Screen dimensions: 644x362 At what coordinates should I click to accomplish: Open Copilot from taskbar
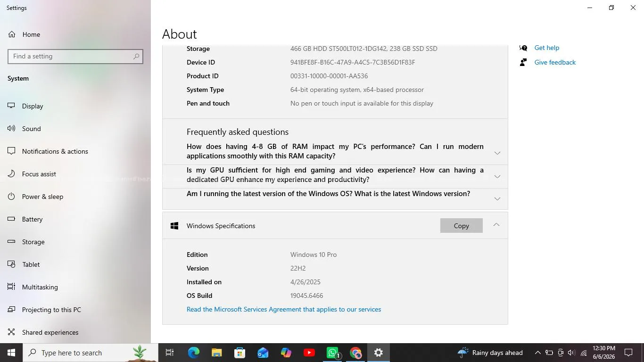tap(286, 353)
